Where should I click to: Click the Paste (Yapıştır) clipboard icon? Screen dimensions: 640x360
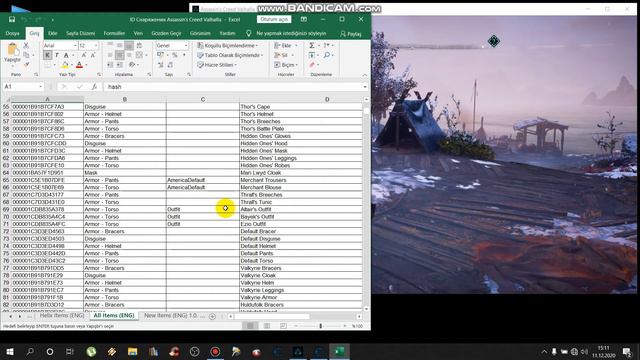[12, 50]
